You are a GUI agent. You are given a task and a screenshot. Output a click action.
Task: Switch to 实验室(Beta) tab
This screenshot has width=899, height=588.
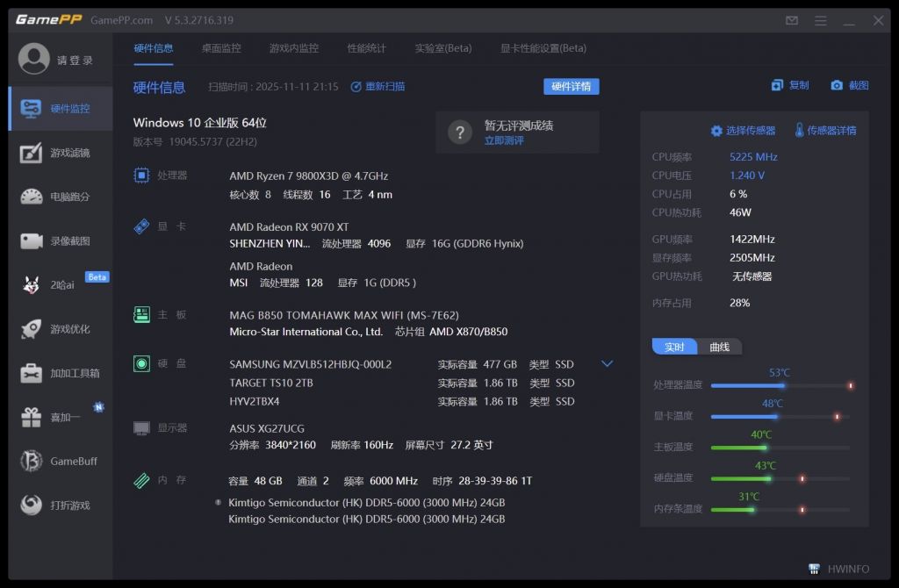pos(442,48)
